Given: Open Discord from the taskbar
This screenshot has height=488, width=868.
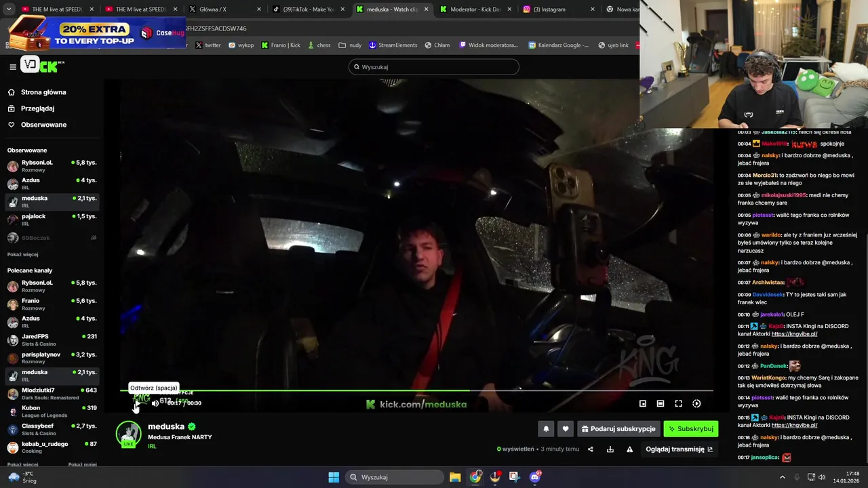Looking at the screenshot, I should click(534, 477).
